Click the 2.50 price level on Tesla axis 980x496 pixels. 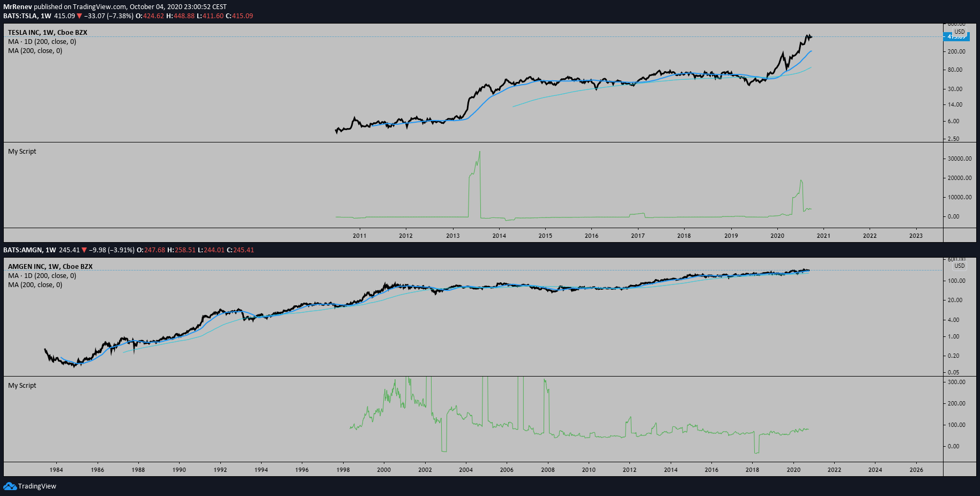pyautogui.click(x=953, y=139)
